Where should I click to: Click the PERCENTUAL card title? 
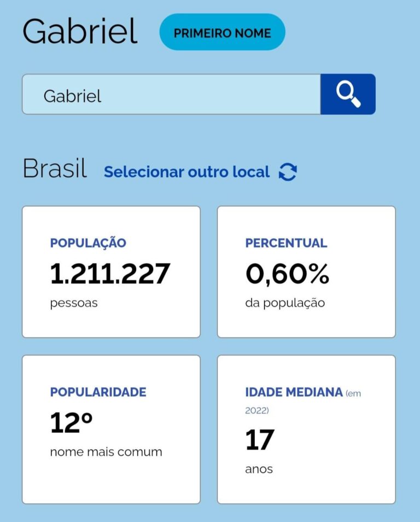coord(286,243)
